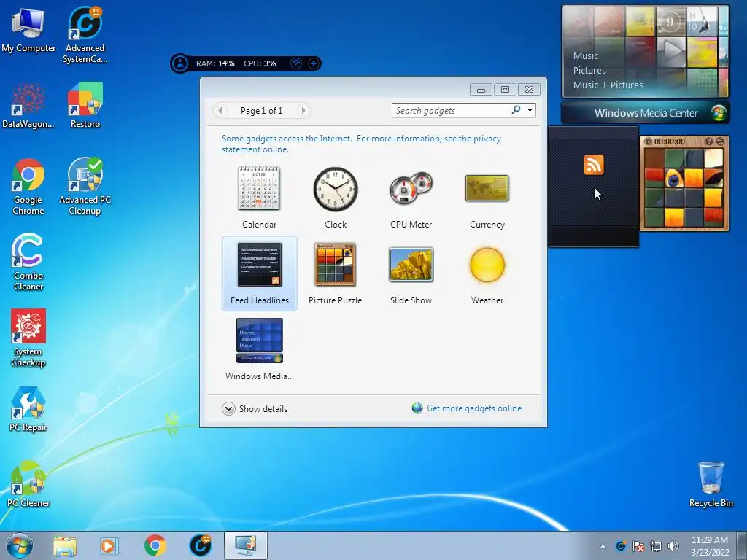Screen dimensions: 747x560
Task: Select the Weather gadget
Action: [487, 273]
